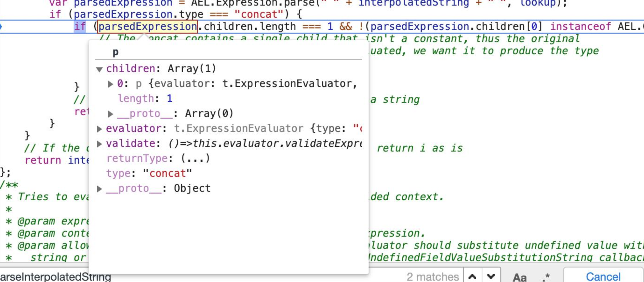Jump to previous search match arrow
This screenshot has width=644, height=282.
472,276
